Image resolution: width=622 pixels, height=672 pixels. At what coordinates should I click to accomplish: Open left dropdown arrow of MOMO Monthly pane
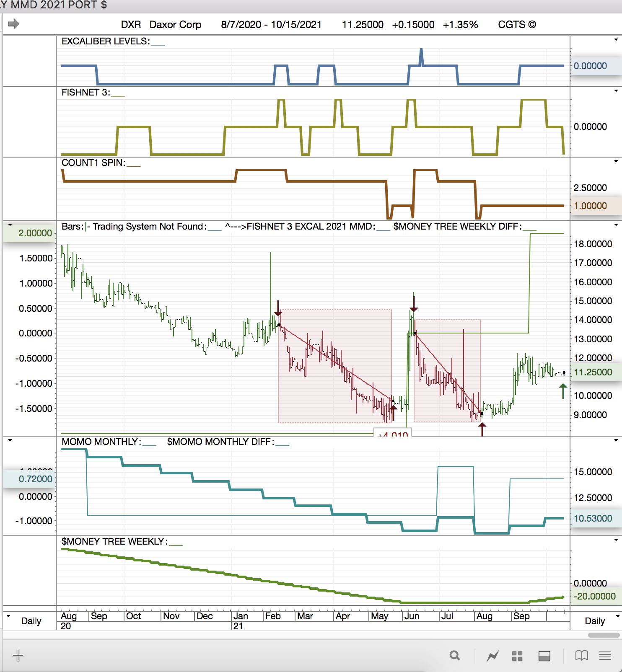[x=10, y=440]
